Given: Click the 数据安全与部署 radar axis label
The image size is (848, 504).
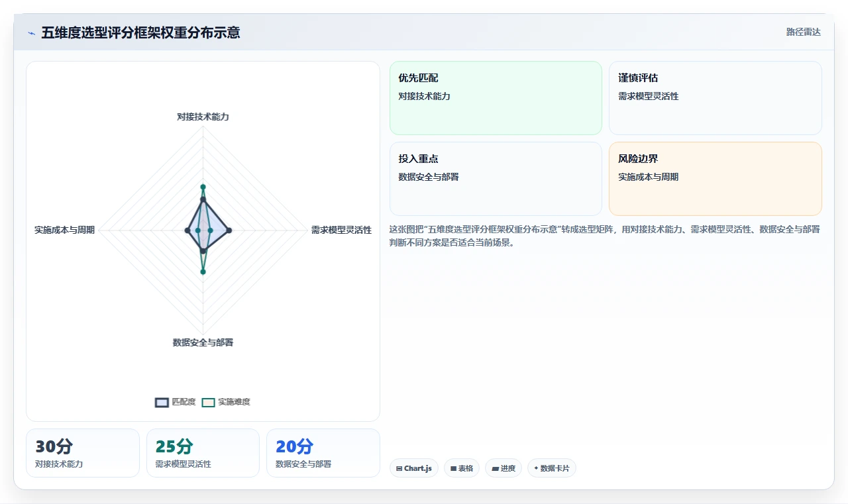Looking at the screenshot, I should coord(203,342).
